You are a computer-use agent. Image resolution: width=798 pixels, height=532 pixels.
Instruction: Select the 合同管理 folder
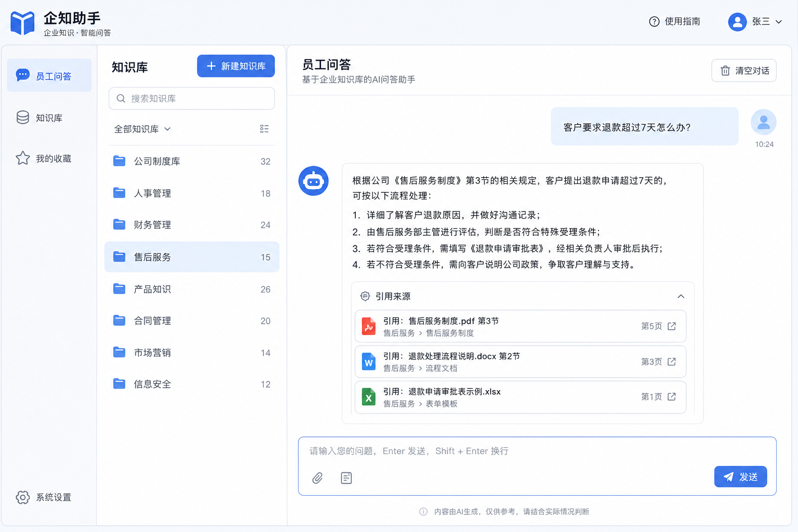pos(192,321)
